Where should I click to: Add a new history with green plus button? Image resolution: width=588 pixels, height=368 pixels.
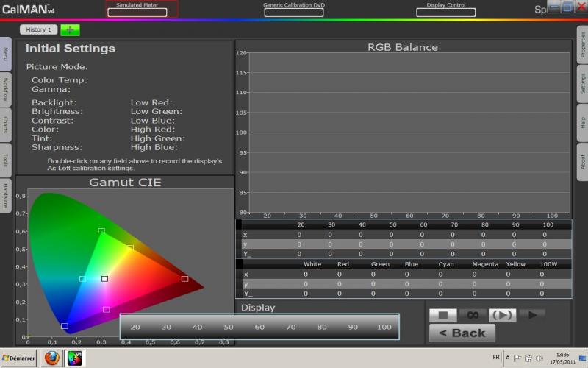70,30
